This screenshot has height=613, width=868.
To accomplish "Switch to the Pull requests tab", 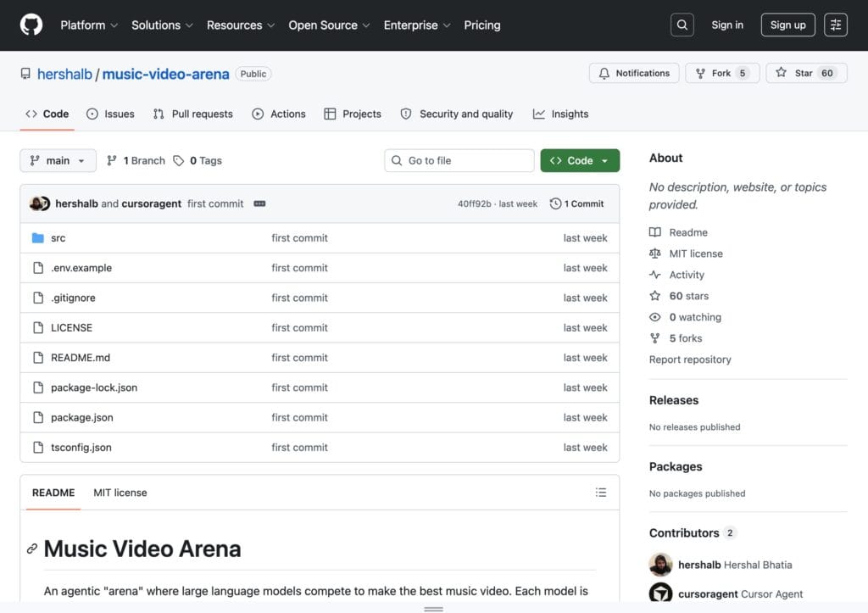I will tap(193, 114).
